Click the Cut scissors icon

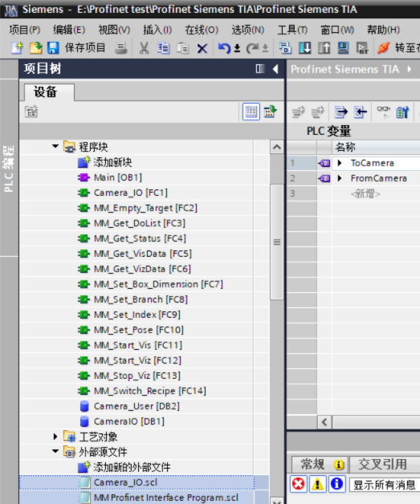pos(144,48)
